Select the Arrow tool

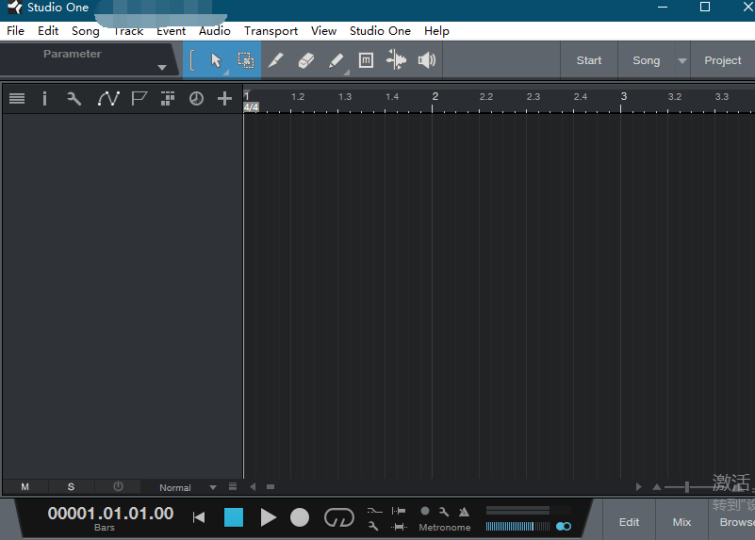216,60
